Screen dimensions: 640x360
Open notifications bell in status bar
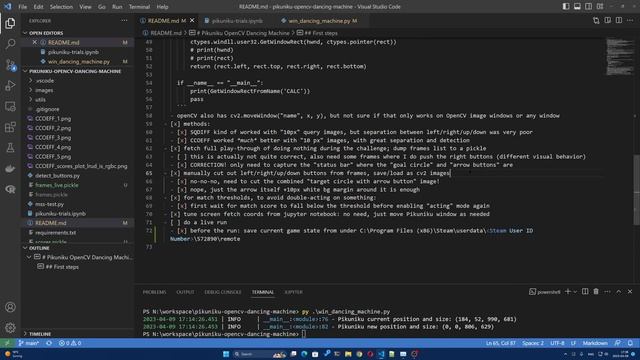click(x=630, y=343)
